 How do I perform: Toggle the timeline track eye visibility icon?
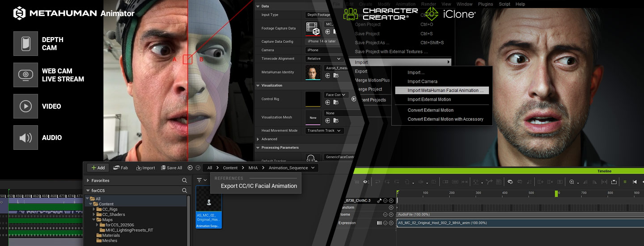[365, 182]
